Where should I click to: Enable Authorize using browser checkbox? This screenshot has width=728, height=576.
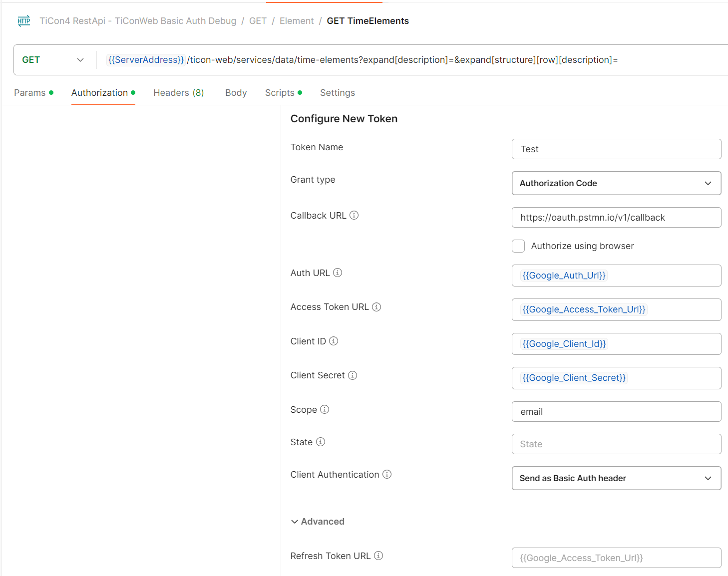[518, 246]
